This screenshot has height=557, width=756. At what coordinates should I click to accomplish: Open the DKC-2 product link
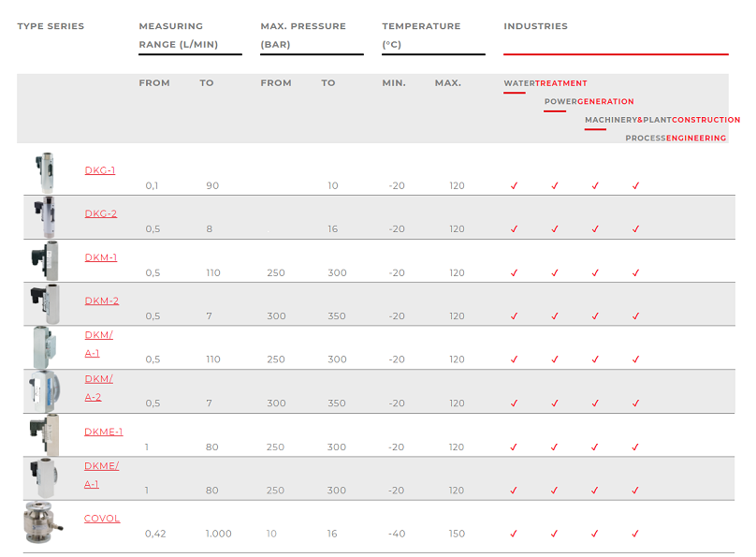pos(100,213)
